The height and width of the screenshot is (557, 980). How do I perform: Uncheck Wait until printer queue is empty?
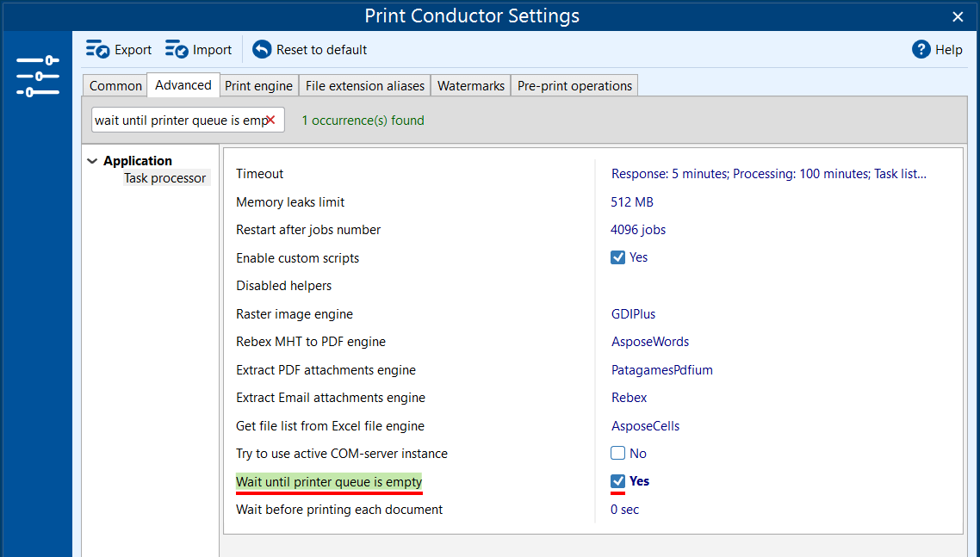(x=617, y=481)
